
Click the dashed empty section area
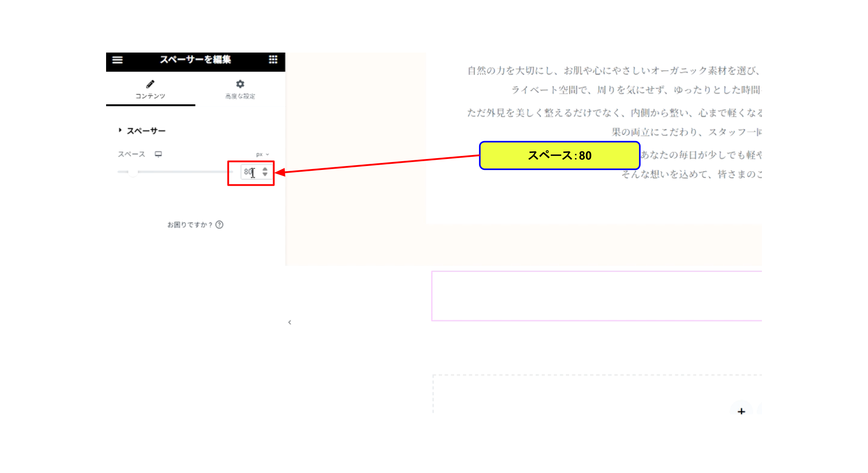tap(597, 394)
